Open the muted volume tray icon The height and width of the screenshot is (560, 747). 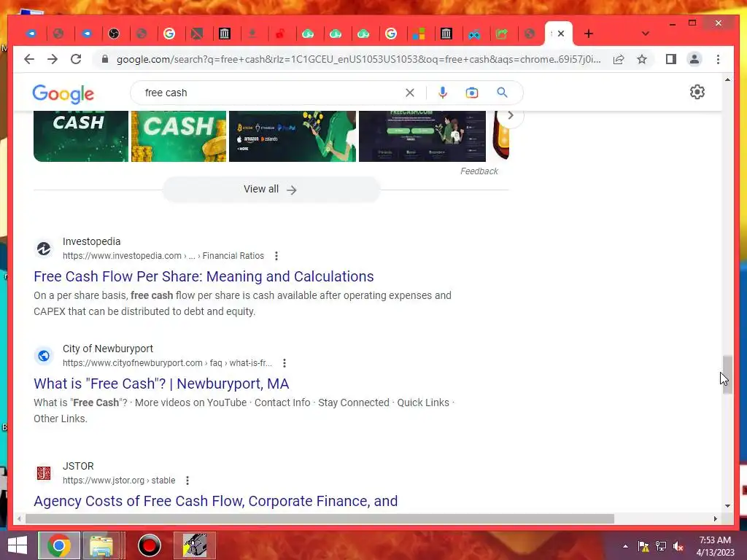[678, 546]
